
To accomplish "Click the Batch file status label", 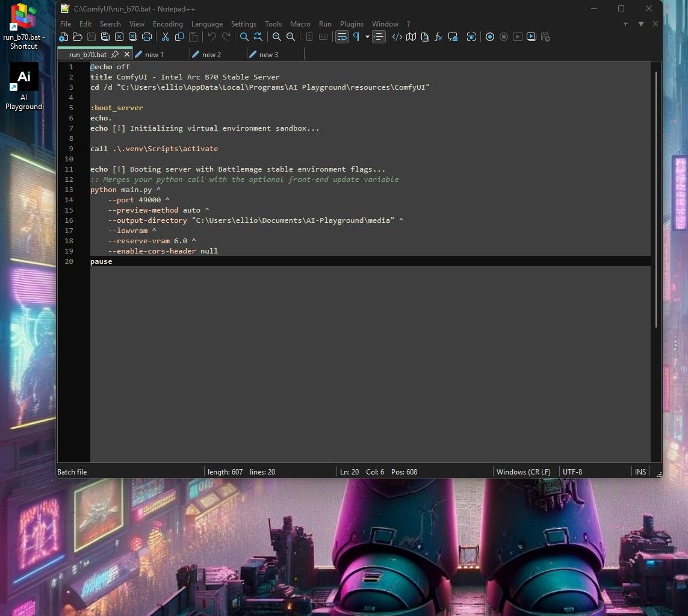I will click(x=72, y=472).
